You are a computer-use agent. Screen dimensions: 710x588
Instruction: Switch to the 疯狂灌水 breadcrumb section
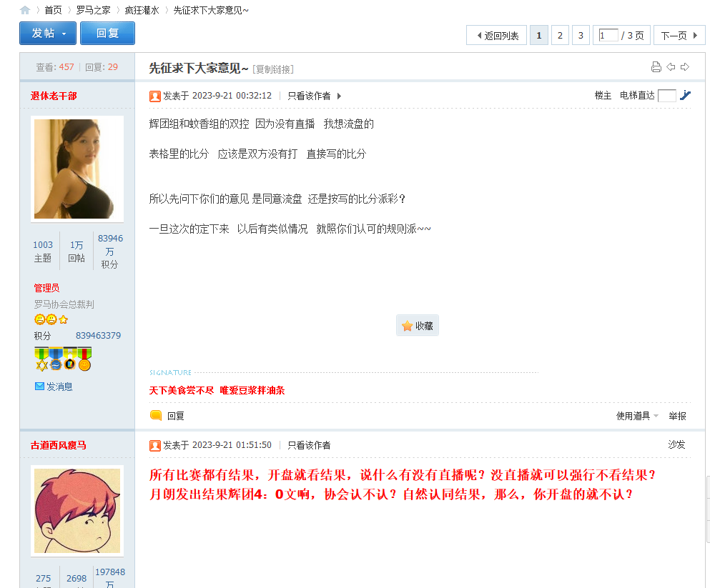point(151,10)
